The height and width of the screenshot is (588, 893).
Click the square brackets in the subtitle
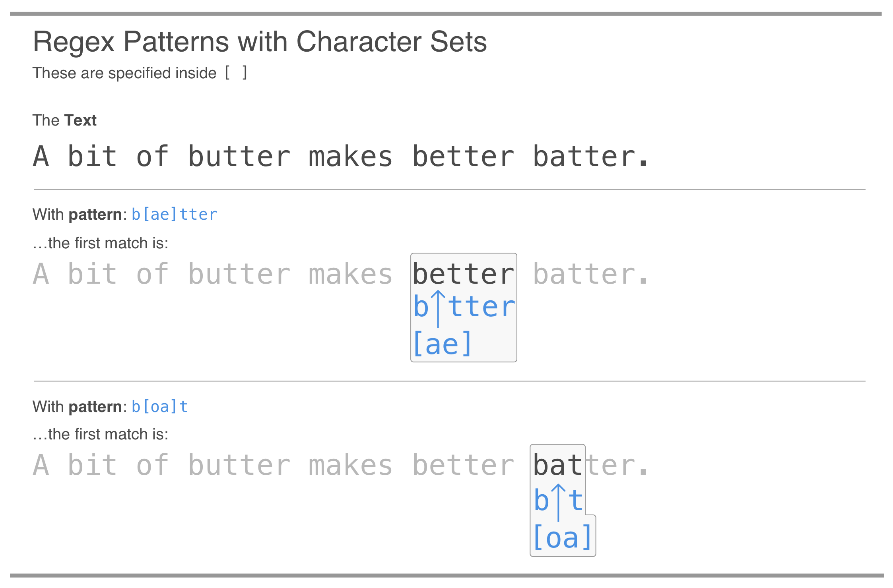[x=236, y=73]
